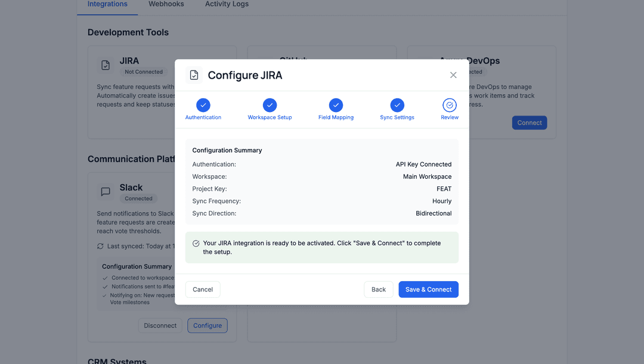Image resolution: width=644 pixels, height=364 pixels.
Task: Select the Workspace Setup step icon
Action: click(270, 105)
